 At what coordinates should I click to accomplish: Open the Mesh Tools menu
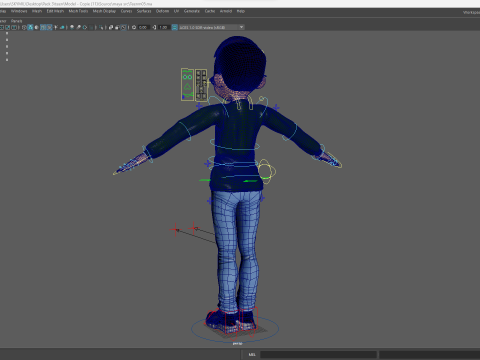(78, 11)
